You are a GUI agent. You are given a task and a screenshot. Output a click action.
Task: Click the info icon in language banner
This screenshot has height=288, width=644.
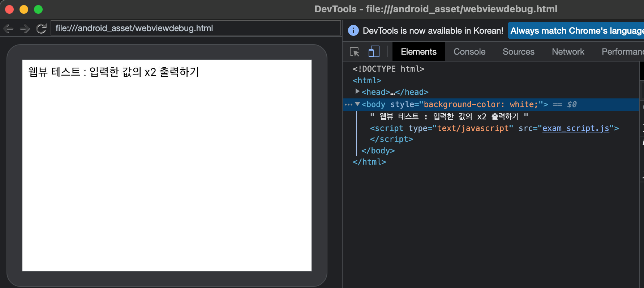[353, 31]
